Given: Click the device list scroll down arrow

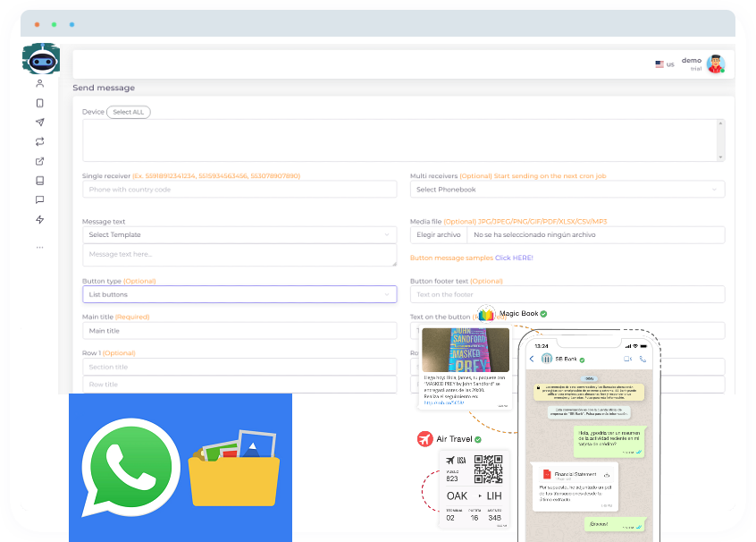Looking at the screenshot, I should [720, 157].
